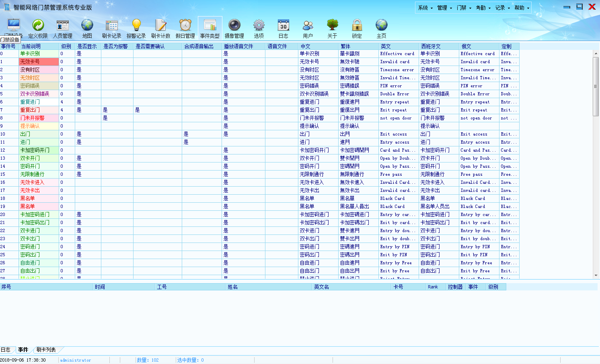Image resolution: width=600 pixels, height=364 pixels.
Task: Select the yellow 提示确认 color cell
Action: [x=39, y=126]
